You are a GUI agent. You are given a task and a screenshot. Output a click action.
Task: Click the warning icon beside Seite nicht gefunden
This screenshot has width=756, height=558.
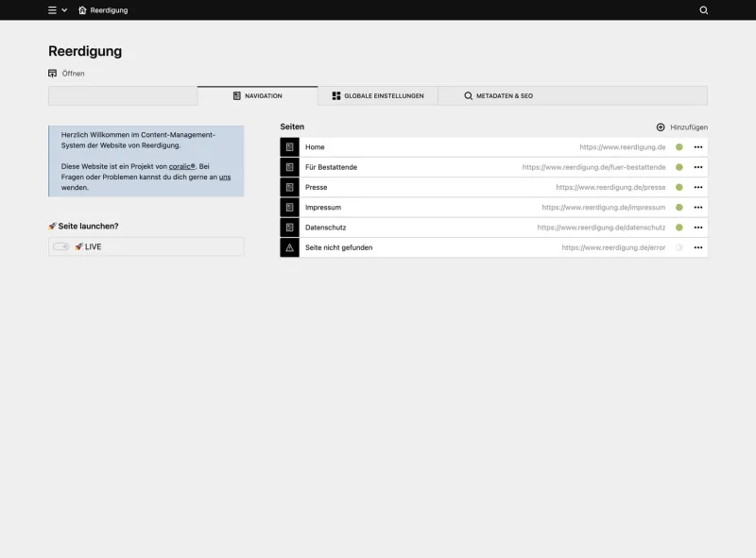click(x=289, y=247)
